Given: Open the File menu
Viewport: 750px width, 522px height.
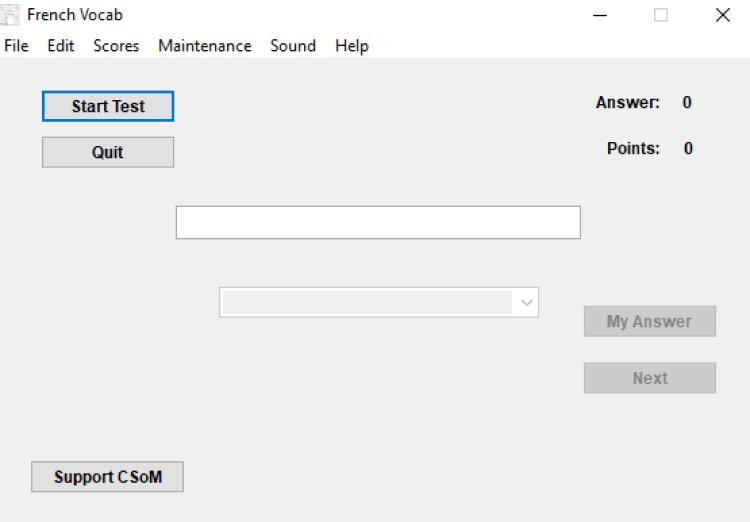Looking at the screenshot, I should [x=16, y=46].
